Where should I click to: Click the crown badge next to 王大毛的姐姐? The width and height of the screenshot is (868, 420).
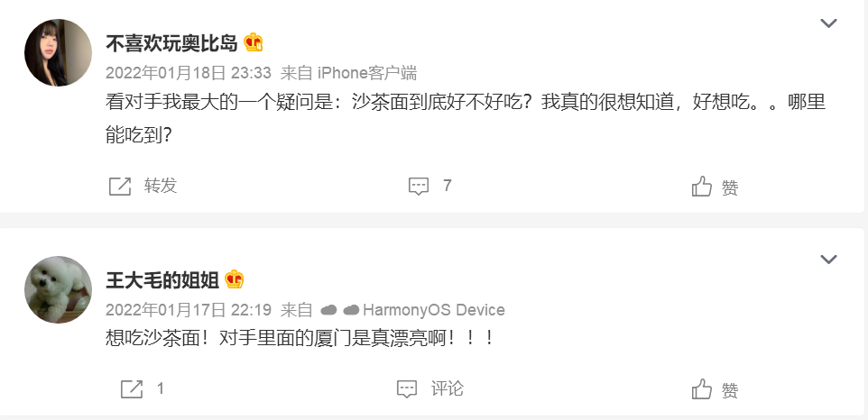point(235,279)
